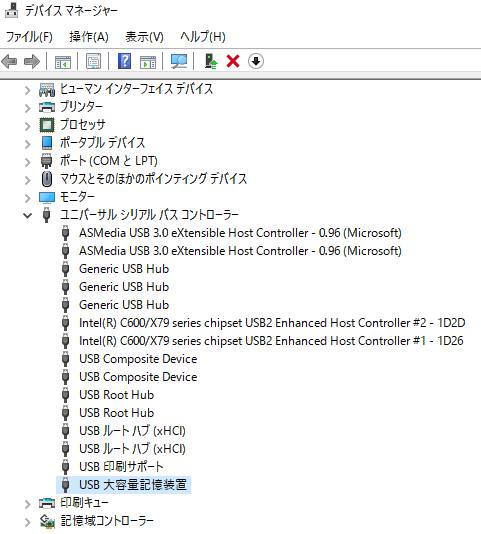This screenshot has width=481, height=534.
Task: Open the 操作(A) menu
Action: pos(89,36)
